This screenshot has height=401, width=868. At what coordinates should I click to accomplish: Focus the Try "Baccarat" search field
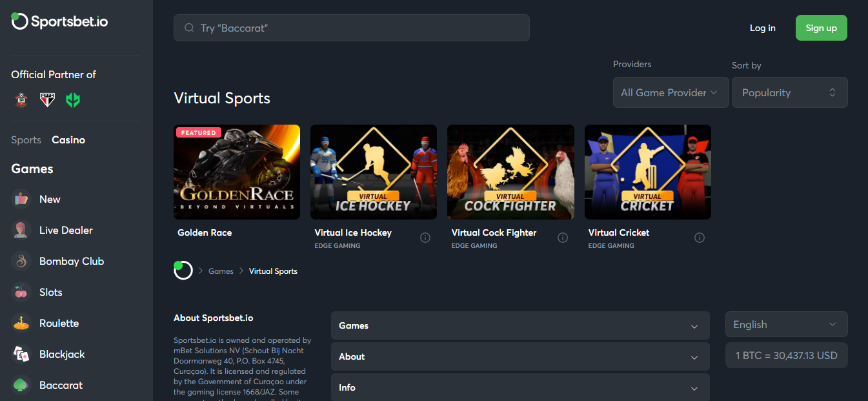(352, 28)
